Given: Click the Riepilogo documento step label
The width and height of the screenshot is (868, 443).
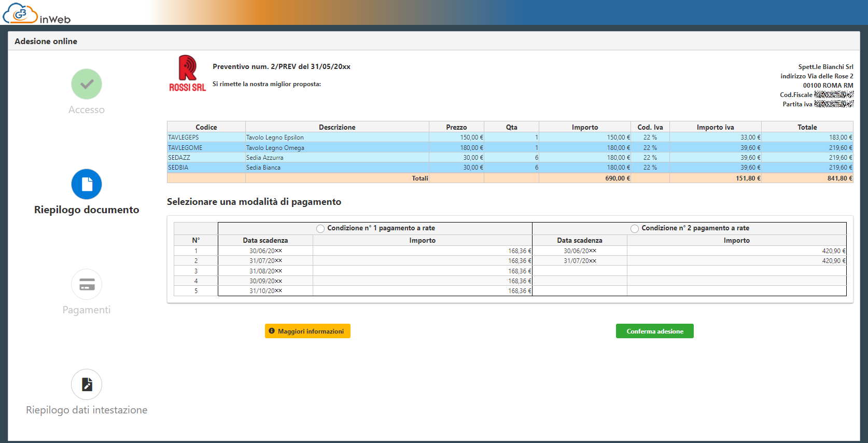Looking at the screenshot, I should tap(87, 210).
